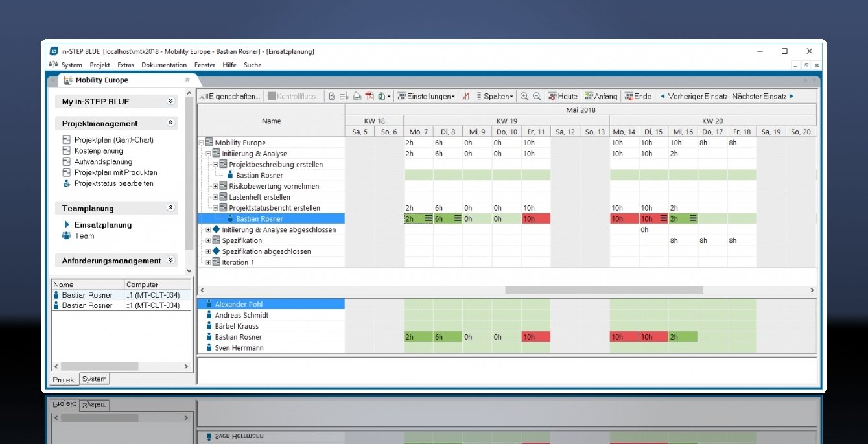
Task: Click the Computer column header
Action: [x=158, y=285]
